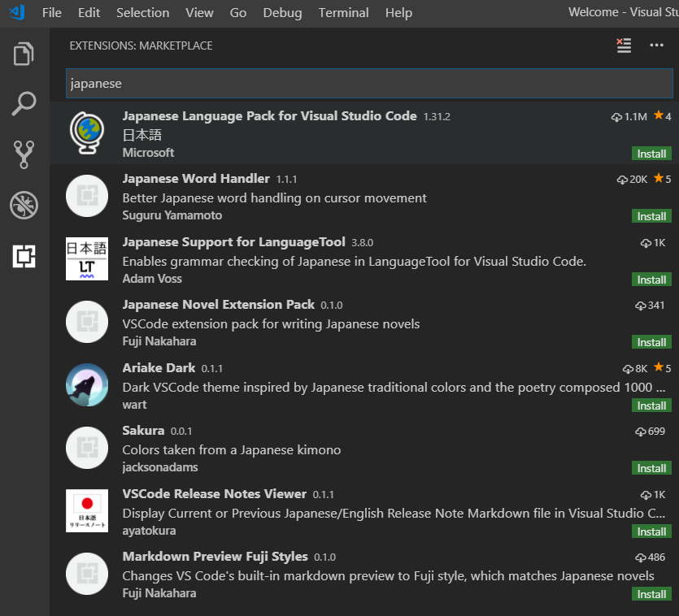679x616 pixels.
Task: Click publisher name 'ayatokura'
Action: point(149,531)
